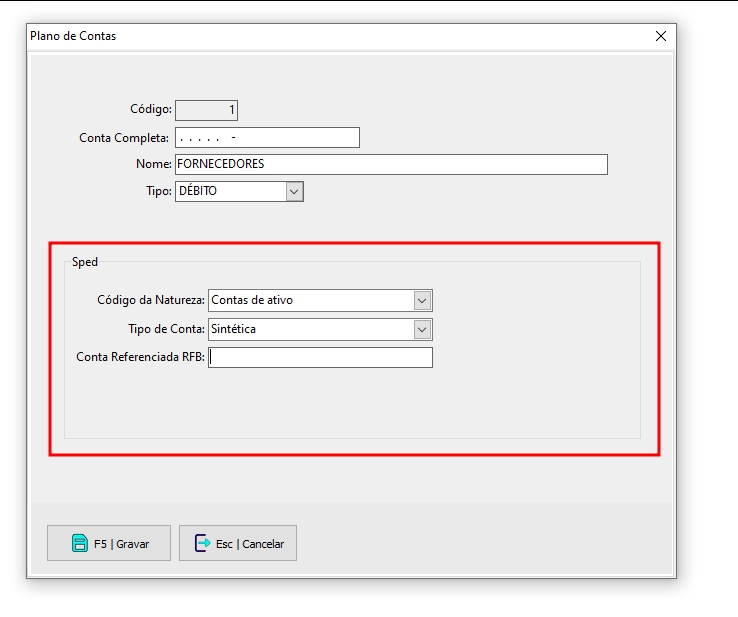The width and height of the screenshot is (738, 617).
Task: Open the Tipo dropdown arrow
Action: pos(294,191)
